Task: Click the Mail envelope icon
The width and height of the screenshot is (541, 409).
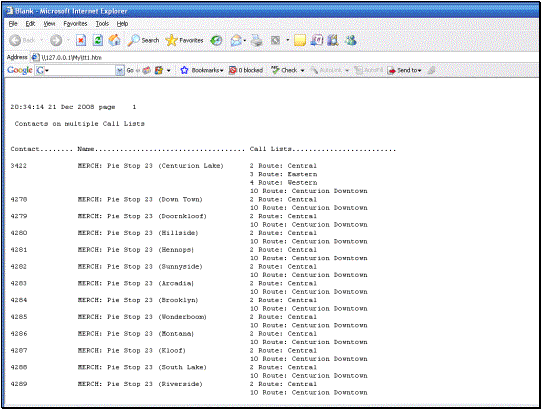Action: pyautogui.click(x=236, y=40)
